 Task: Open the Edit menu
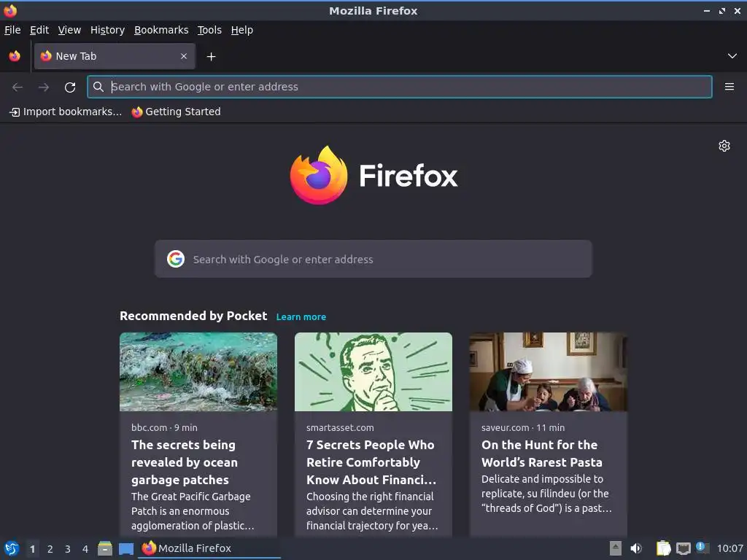coord(39,30)
